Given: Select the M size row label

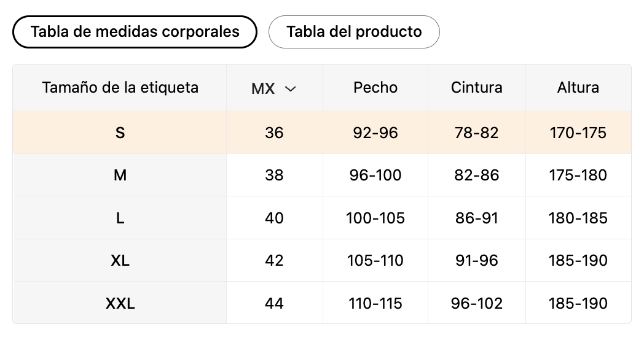Looking at the screenshot, I should click(120, 176).
